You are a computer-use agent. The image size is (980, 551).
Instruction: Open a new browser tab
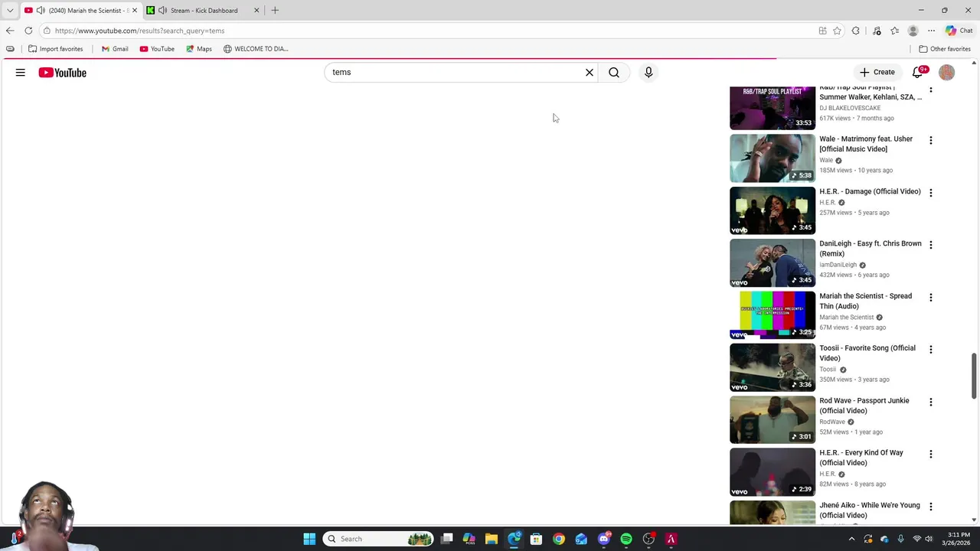click(x=275, y=11)
